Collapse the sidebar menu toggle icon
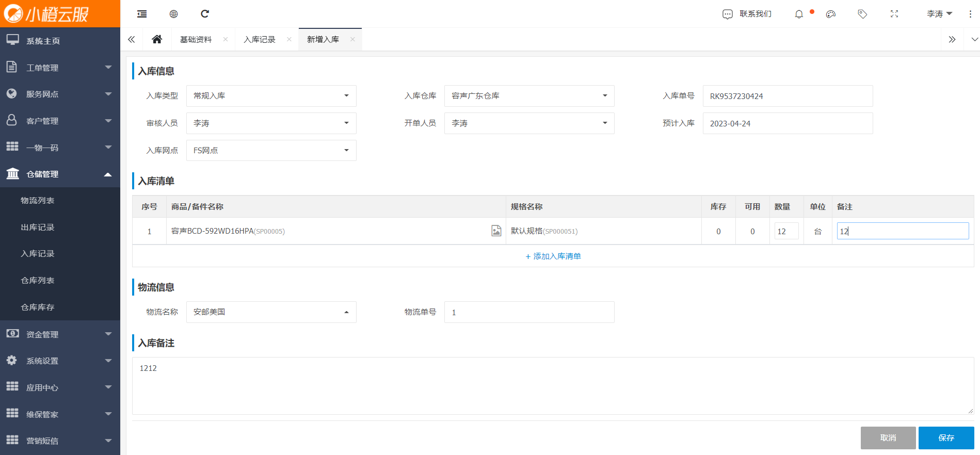The height and width of the screenshot is (455, 980). tap(142, 14)
